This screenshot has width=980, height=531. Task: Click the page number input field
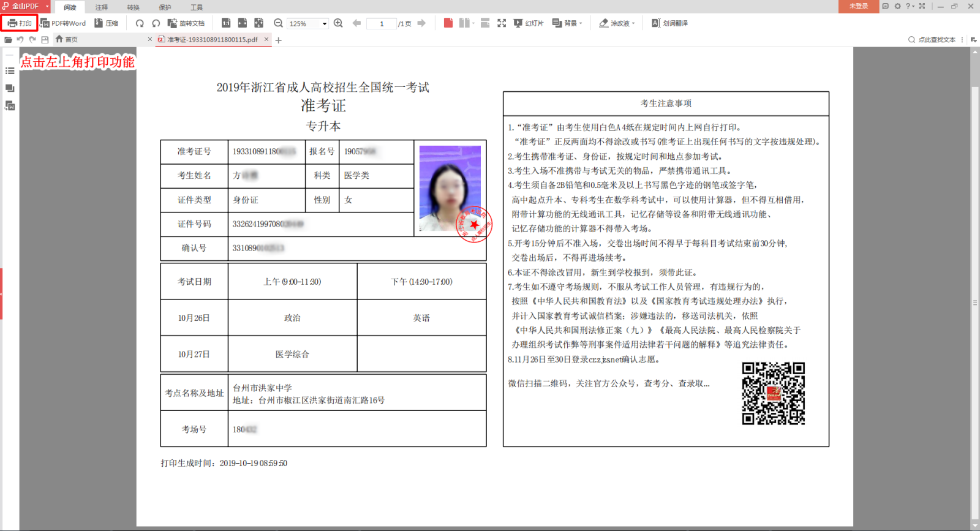(382, 24)
